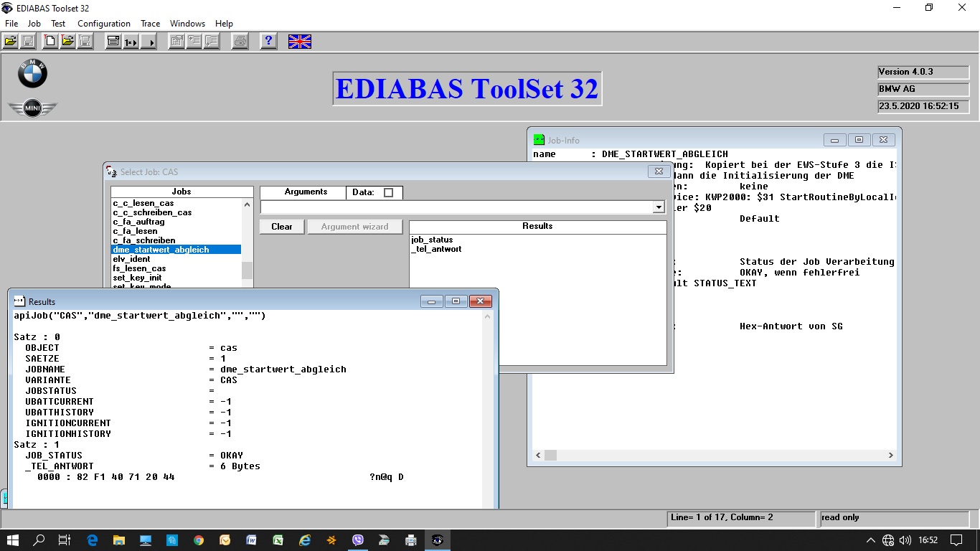Image resolution: width=980 pixels, height=551 pixels.
Task: Select job_status in the Results list
Action: click(432, 240)
